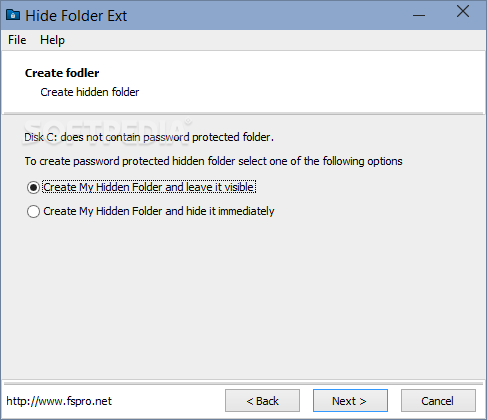Select the 'hide it immediately' radio button
487x420 pixels.
point(33,211)
